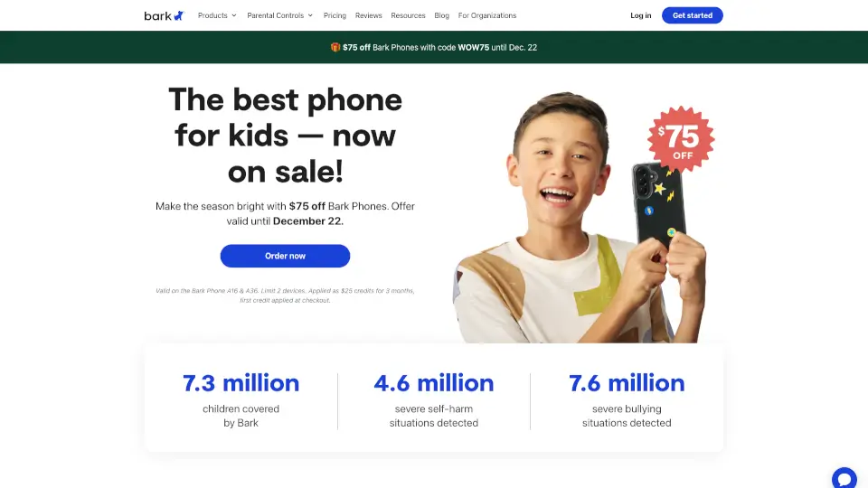The height and width of the screenshot is (488, 868).
Task: Expand the Parental Controls dropdown chevron
Action: (310, 15)
